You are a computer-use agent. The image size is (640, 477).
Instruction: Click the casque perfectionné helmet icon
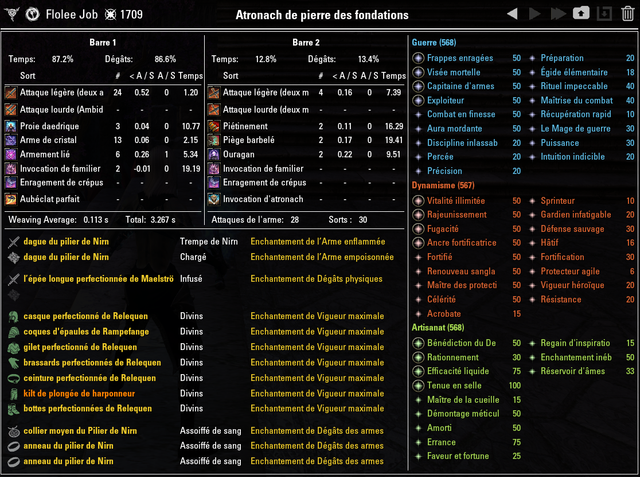[x=13, y=316]
